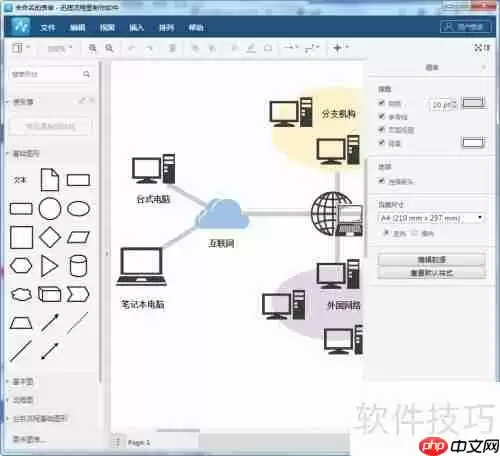Image resolution: width=500 pixels, height=456 pixels.
Task: Select the ellipse shape in the palette
Action: point(78,209)
